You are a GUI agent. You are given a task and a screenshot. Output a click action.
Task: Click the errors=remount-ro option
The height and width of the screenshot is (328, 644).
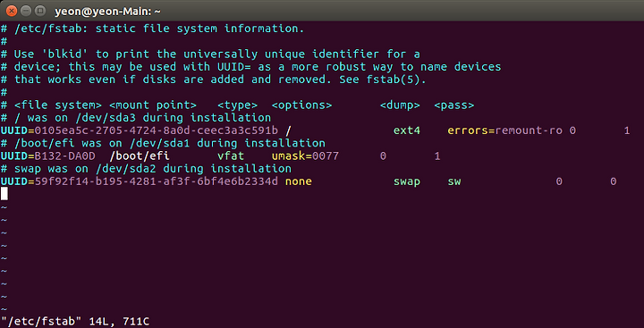[505, 130]
